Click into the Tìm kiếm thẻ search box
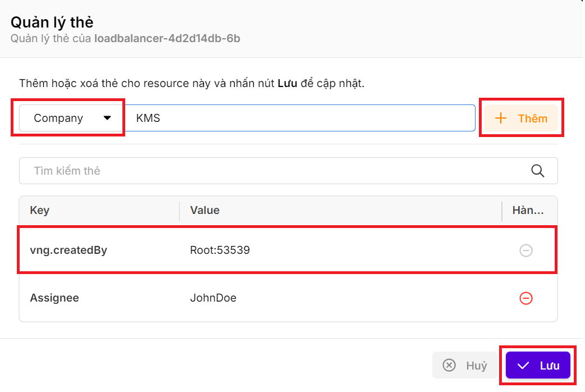Screen dimensions: 585x392 (269, 171)
